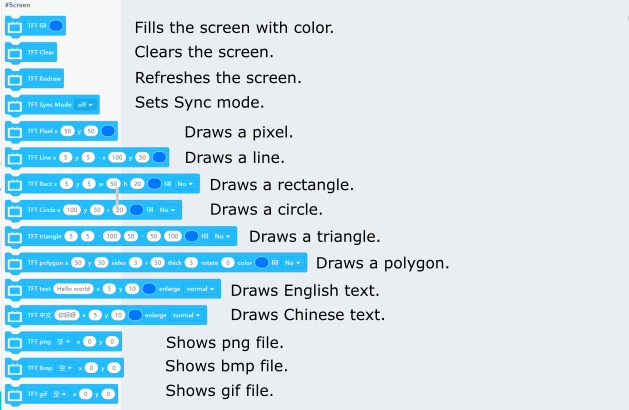Click the Hello world text field
The width and height of the screenshot is (629, 410).
point(73,290)
